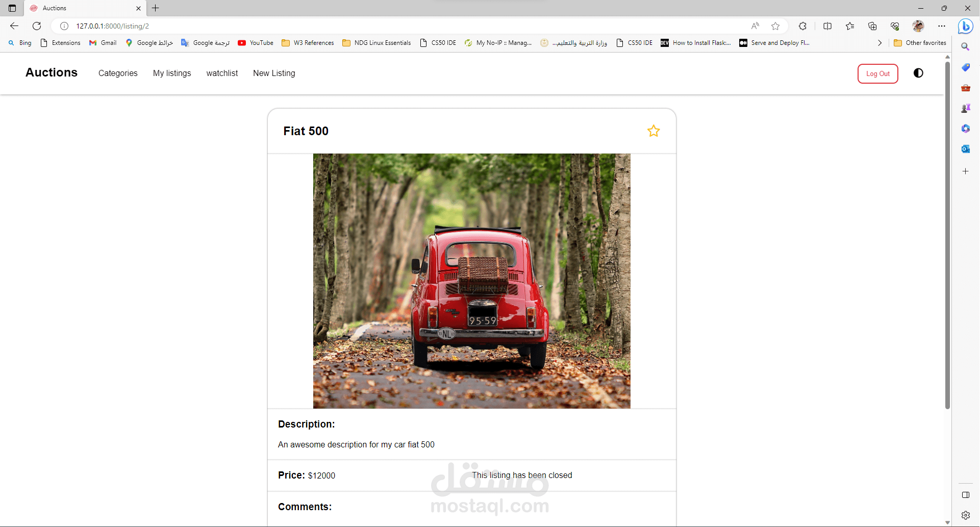Open the Bing Copilot sidebar icon

click(x=965, y=26)
